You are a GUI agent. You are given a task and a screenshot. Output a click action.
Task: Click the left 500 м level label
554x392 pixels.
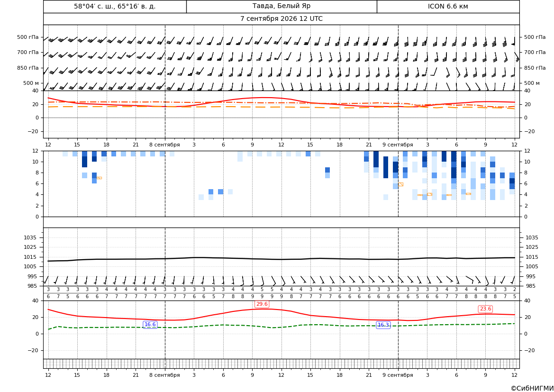(x=31, y=83)
